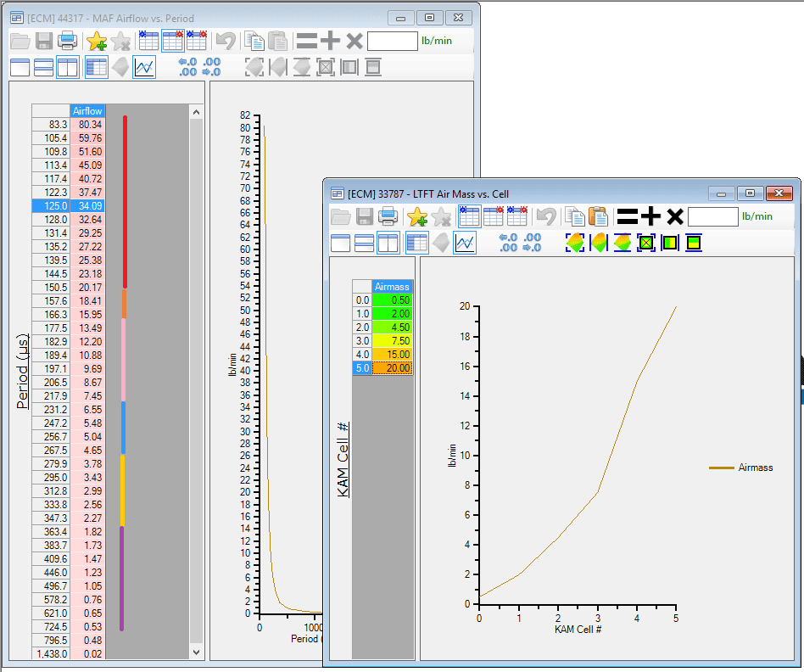Click green square with X 3D view icon in LTFT window
The image size is (804, 672).
(x=646, y=243)
